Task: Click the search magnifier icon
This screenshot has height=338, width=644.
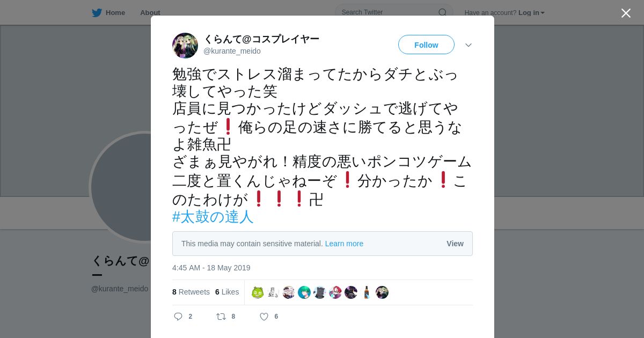Action: [442, 12]
